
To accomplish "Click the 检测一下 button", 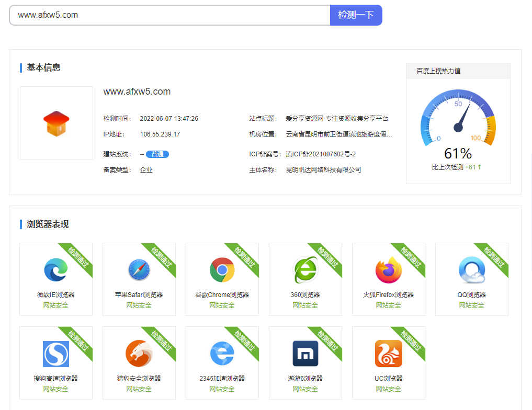I will [x=356, y=15].
